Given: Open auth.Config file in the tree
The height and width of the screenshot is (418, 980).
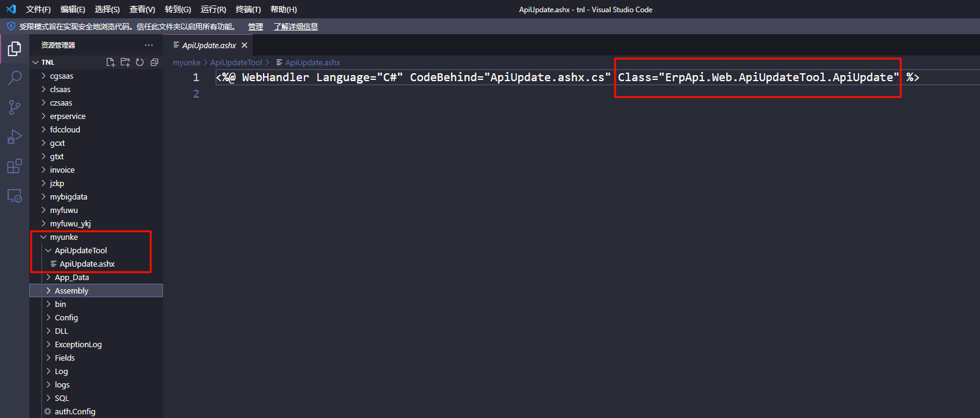Looking at the screenshot, I should (x=74, y=412).
